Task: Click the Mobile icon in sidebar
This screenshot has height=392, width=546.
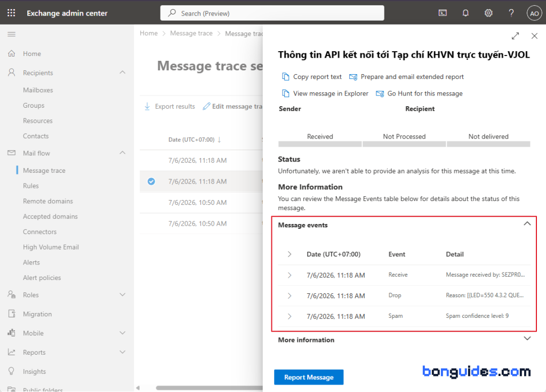Action: (12, 333)
